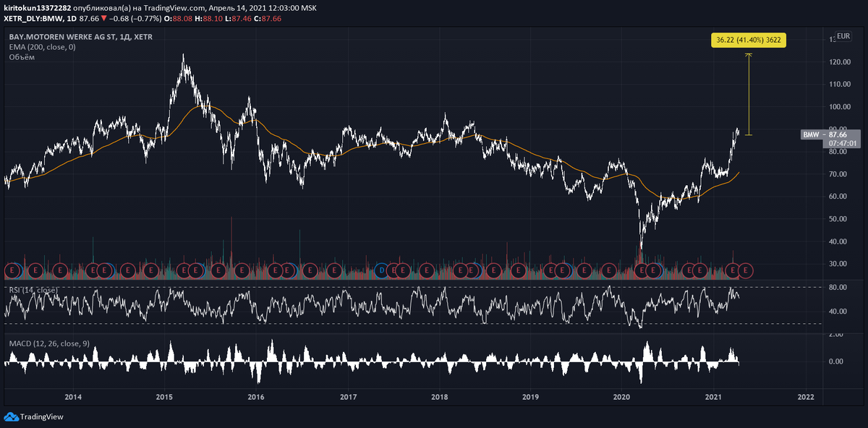Click 2019 on the time axis
The height and width of the screenshot is (428, 868).
(531, 397)
